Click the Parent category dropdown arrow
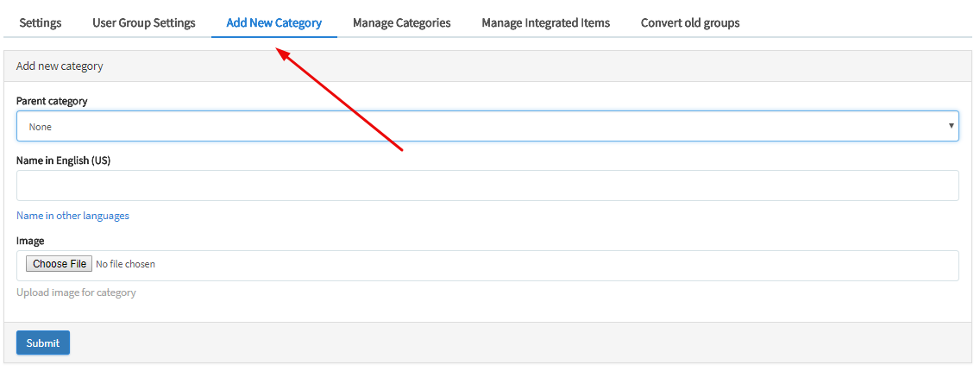 click(951, 126)
